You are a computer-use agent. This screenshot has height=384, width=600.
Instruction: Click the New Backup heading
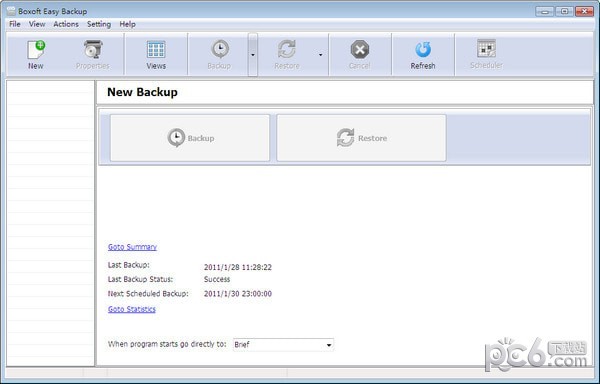142,92
